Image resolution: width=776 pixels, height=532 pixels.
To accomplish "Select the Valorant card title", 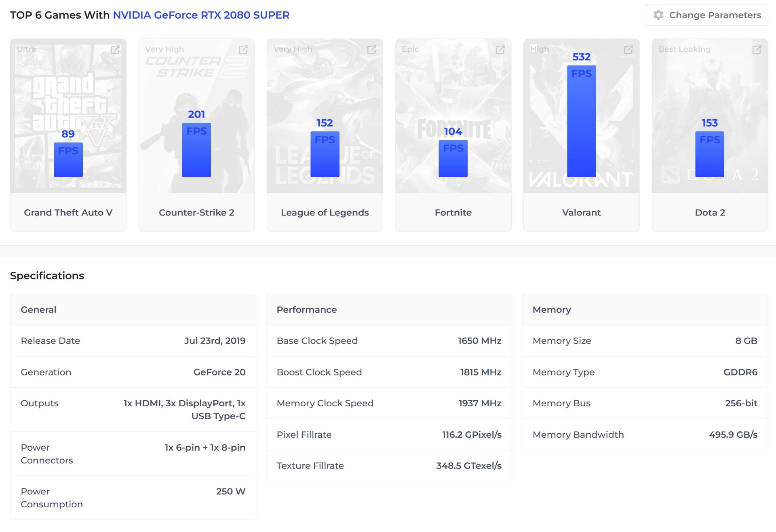I will click(x=582, y=213).
